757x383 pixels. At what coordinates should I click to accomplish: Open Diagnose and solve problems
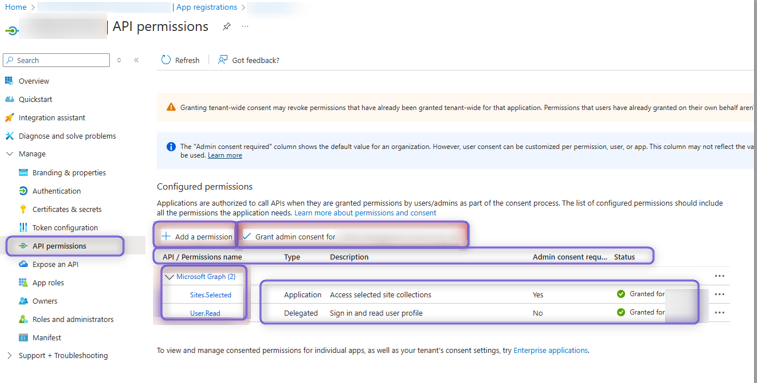pyautogui.click(x=67, y=136)
